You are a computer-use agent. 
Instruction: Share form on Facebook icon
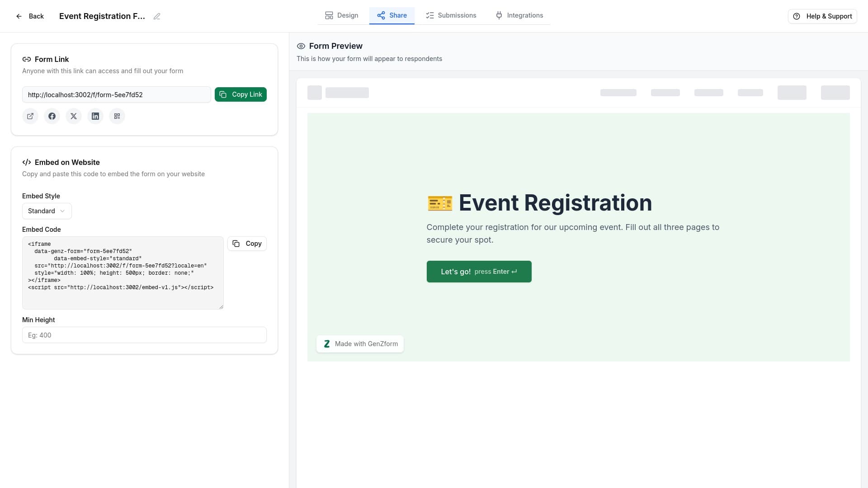click(52, 116)
